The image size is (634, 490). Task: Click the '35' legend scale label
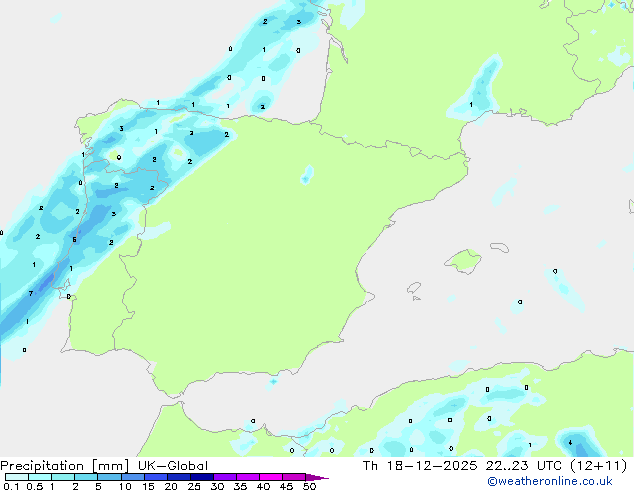[x=240, y=486]
